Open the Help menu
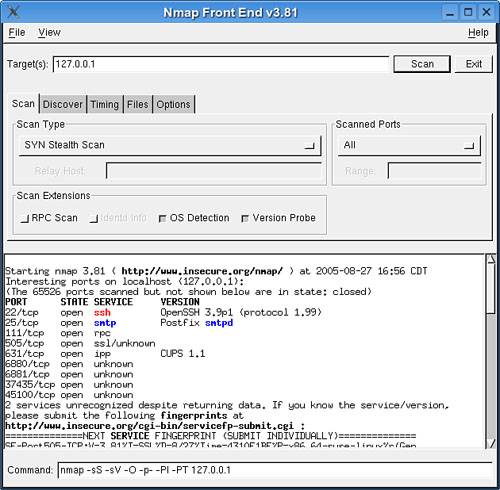This screenshot has width=500, height=490. click(478, 32)
